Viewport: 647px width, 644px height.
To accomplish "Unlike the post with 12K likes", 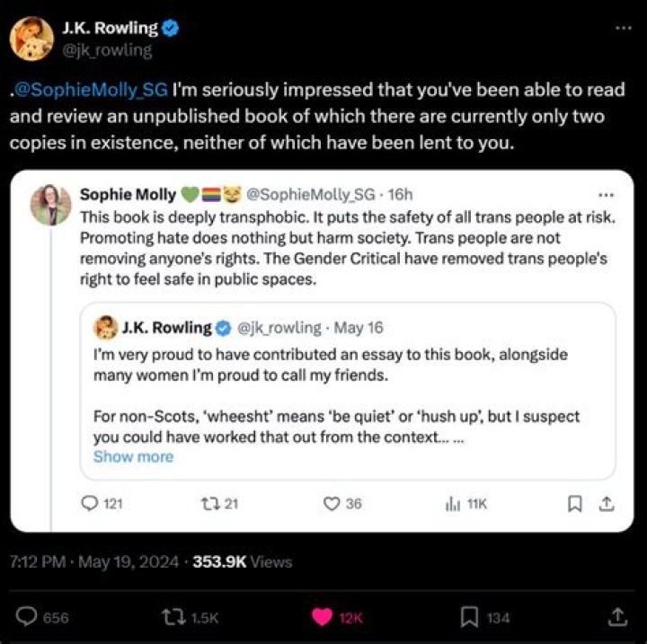I will [322, 617].
